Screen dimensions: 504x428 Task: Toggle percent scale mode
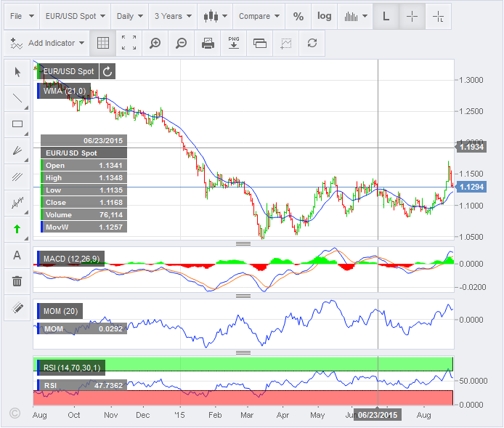[298, 16]
